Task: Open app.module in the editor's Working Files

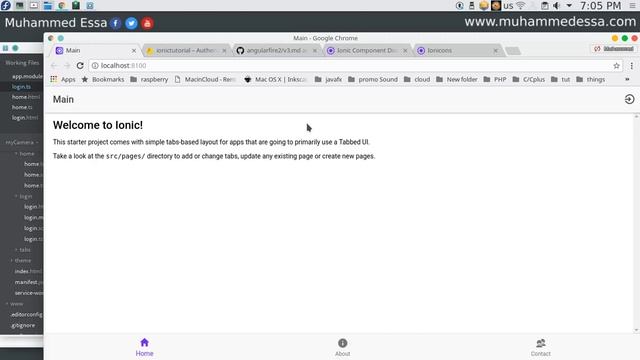Action: pos(27,76)
